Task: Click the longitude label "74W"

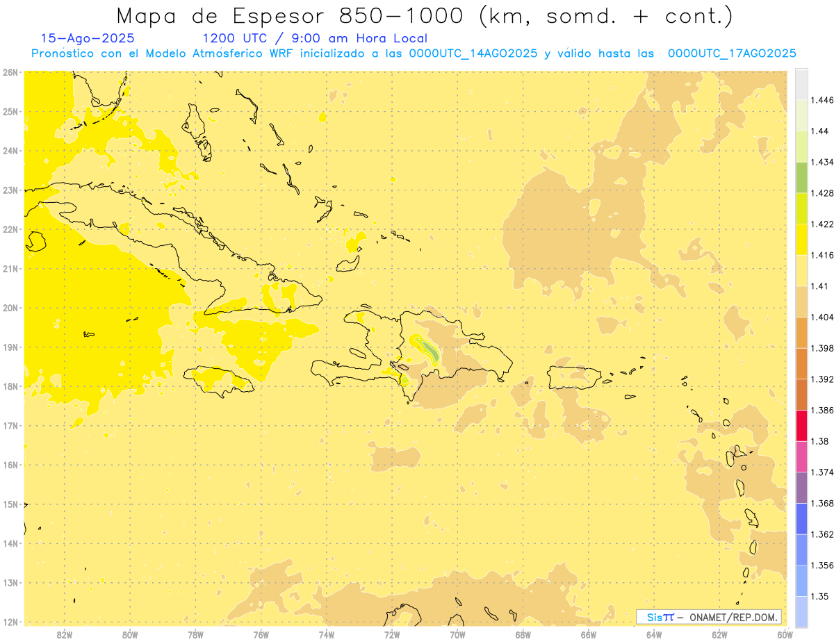Action: point(327,634)
